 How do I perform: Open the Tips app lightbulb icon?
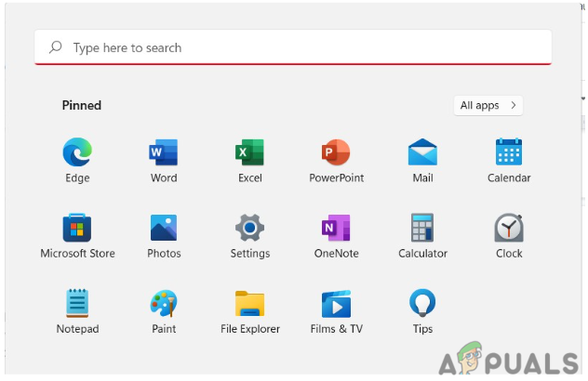click(x=422, y=303)
